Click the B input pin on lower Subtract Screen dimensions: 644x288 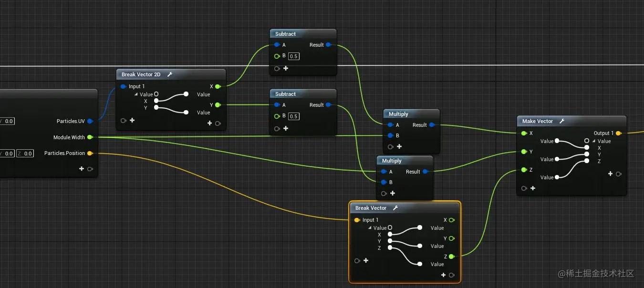coord(277,116)
